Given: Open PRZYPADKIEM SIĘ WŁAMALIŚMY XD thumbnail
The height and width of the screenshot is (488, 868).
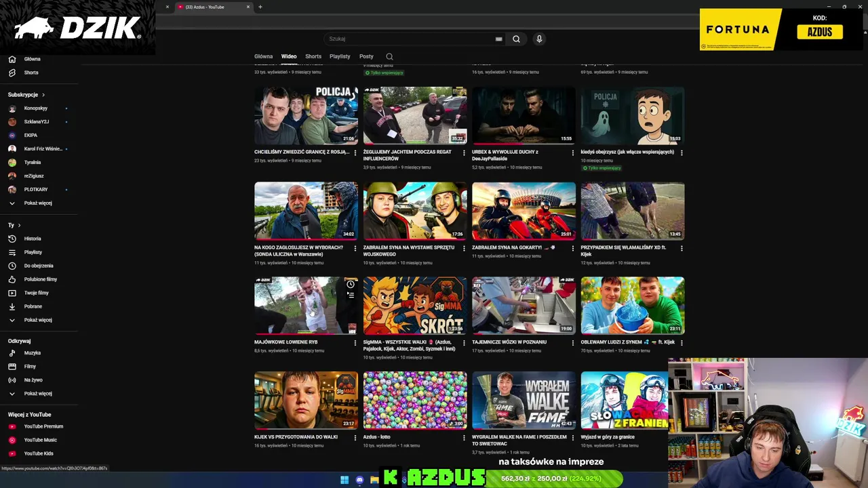Looking at the screenshot, I should [633, 210].
